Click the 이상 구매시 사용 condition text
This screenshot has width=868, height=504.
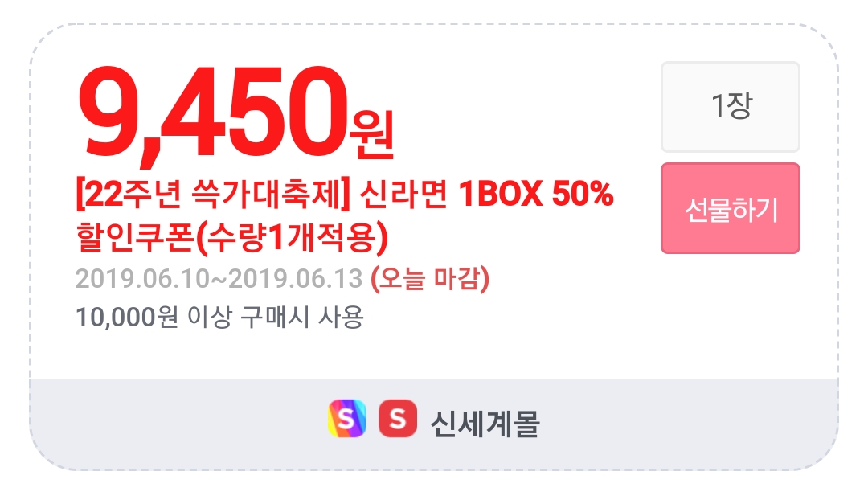tap(275, 318)
